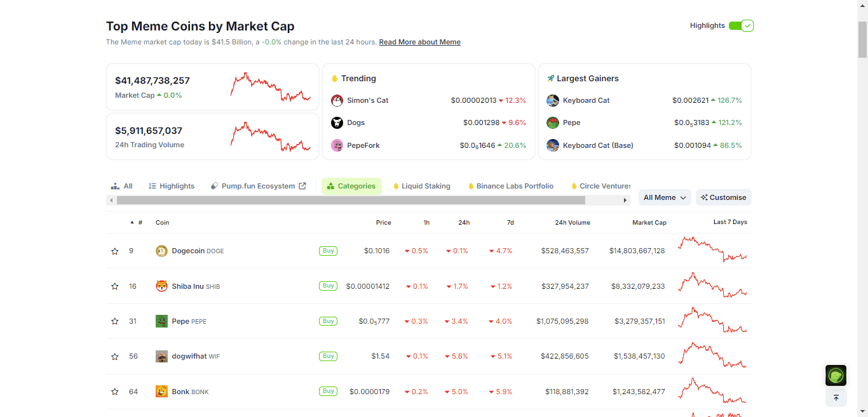
Task: Open the Customise table options
Action: click(724, 197)
